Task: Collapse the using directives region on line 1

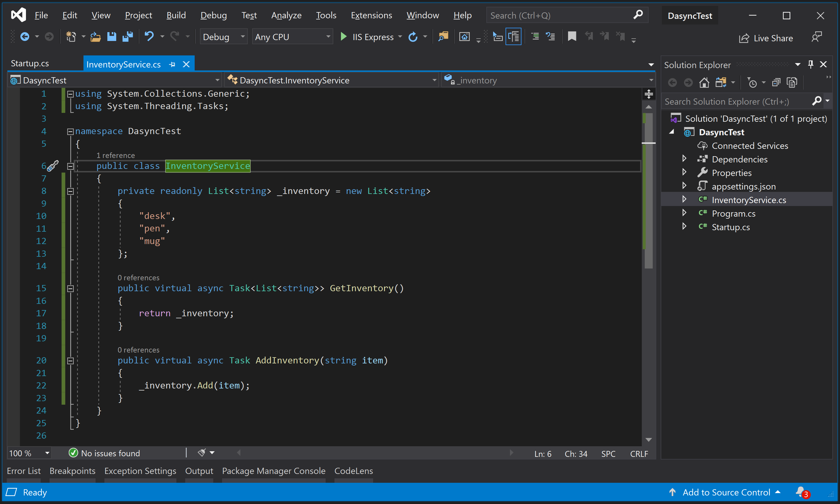Action: (x=70, y=94)
